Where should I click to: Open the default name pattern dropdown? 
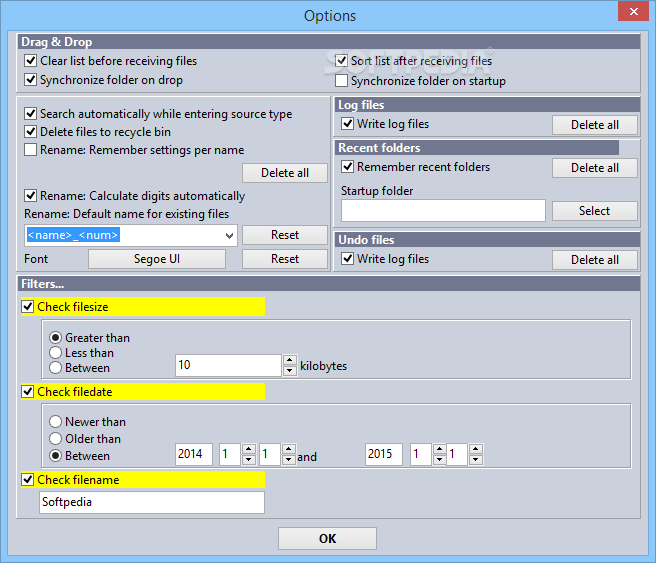229,235
